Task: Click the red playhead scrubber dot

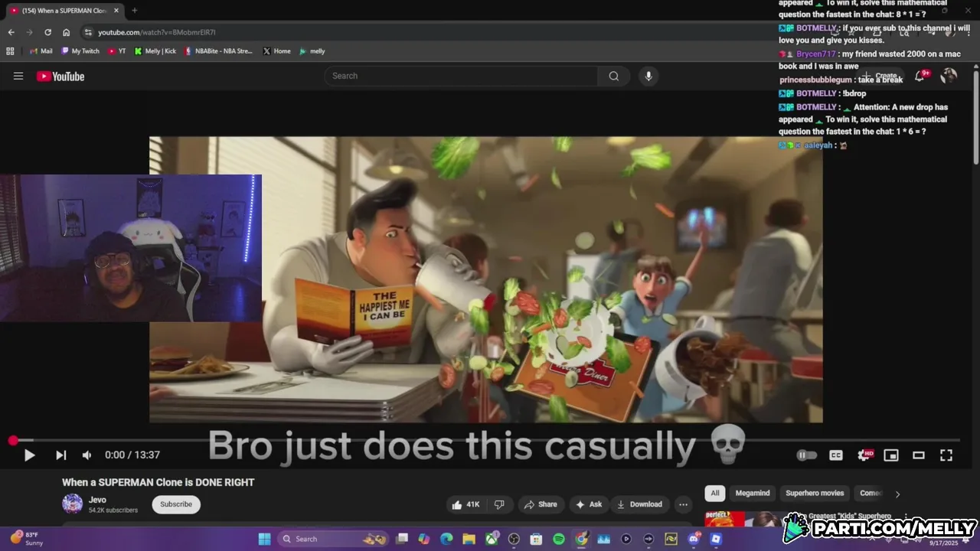Action: (13, 441)
